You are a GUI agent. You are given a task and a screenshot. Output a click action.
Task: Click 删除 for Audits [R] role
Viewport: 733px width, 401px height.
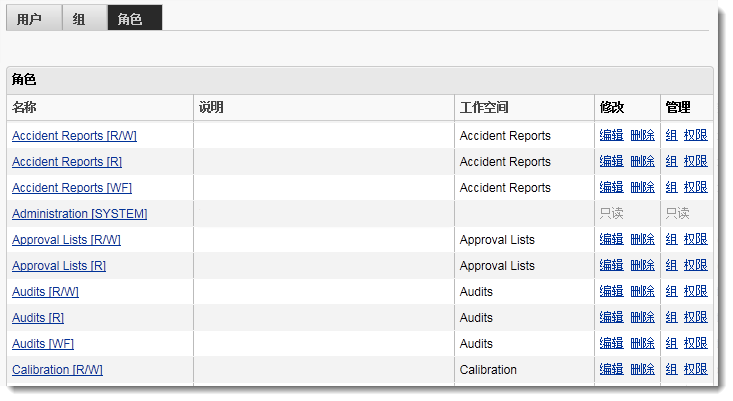642,318
